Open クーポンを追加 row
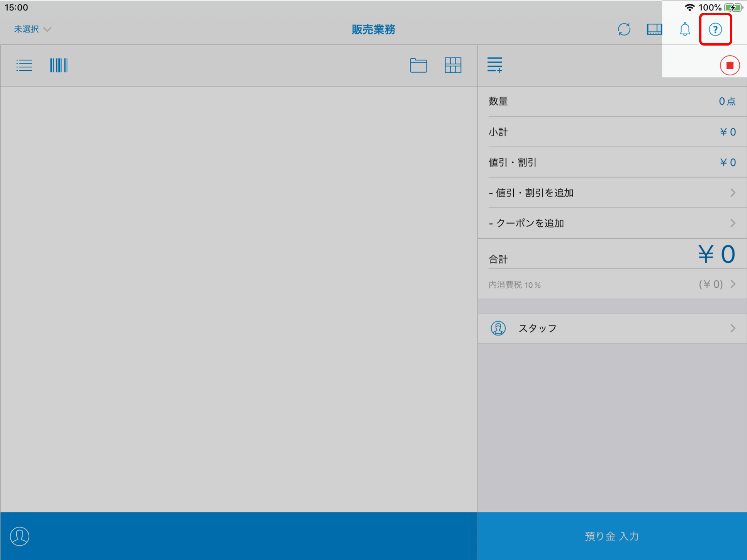This screenshot has width=747, height=560. pyautogui.click(x=612, y=223)
